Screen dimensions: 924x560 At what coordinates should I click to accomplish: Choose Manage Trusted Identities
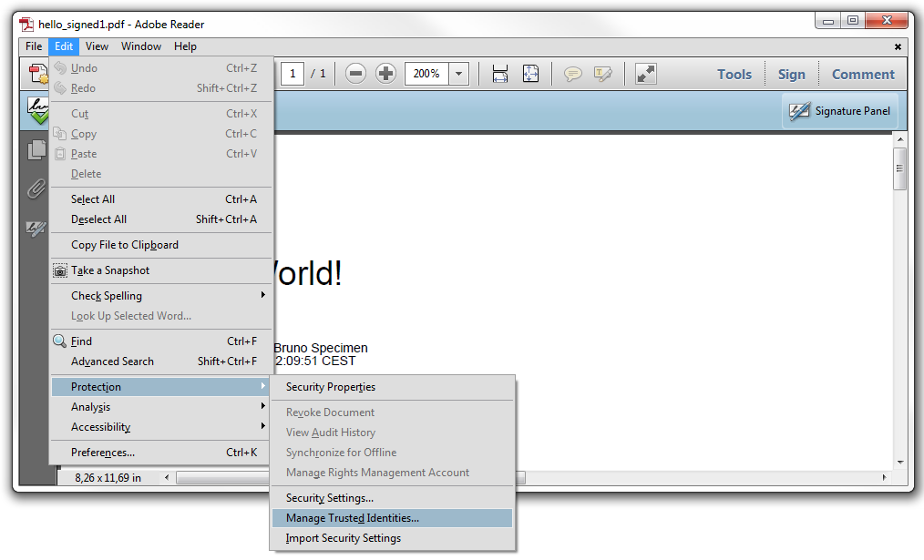(x=392, y=518)
